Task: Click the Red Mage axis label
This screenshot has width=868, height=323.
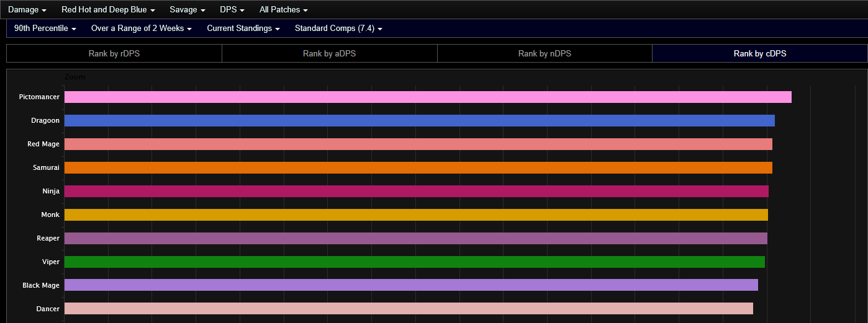Action: click(43, 144)
